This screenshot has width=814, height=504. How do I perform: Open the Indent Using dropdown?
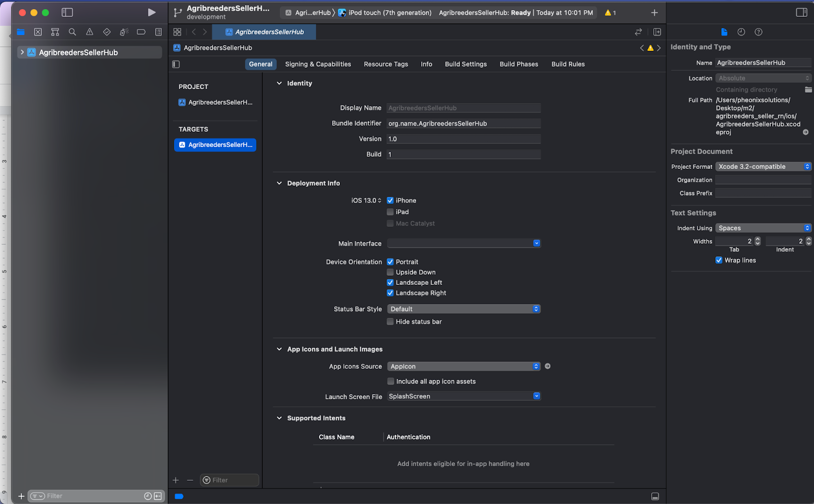(x=764, y=228)
